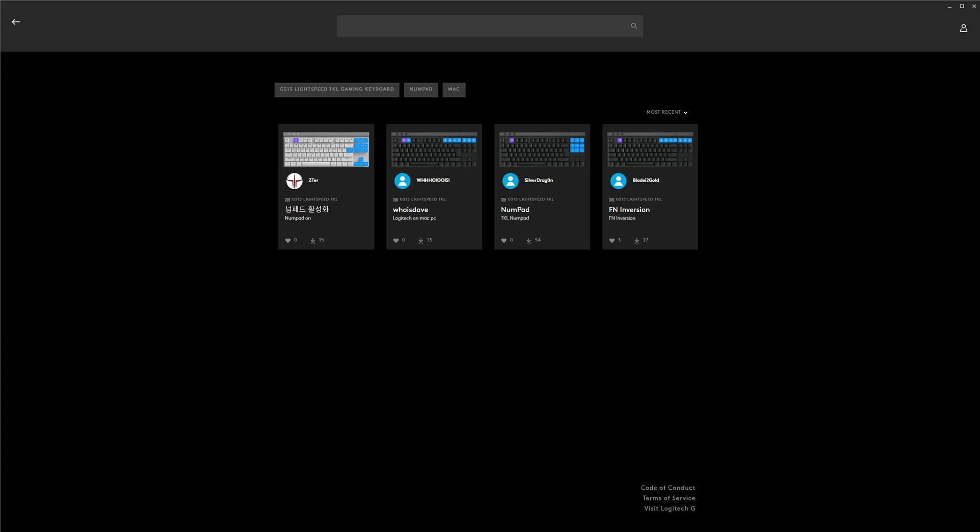The width and height of the screenshot is (980, 532).
Task: Select the NUMPAD filter tag
Action: [421, 90]
